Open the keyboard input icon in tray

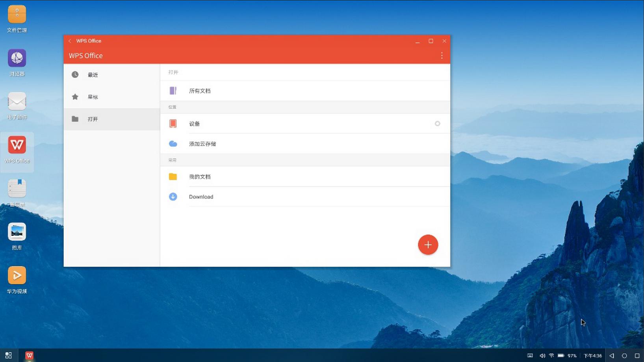point(530,356)
